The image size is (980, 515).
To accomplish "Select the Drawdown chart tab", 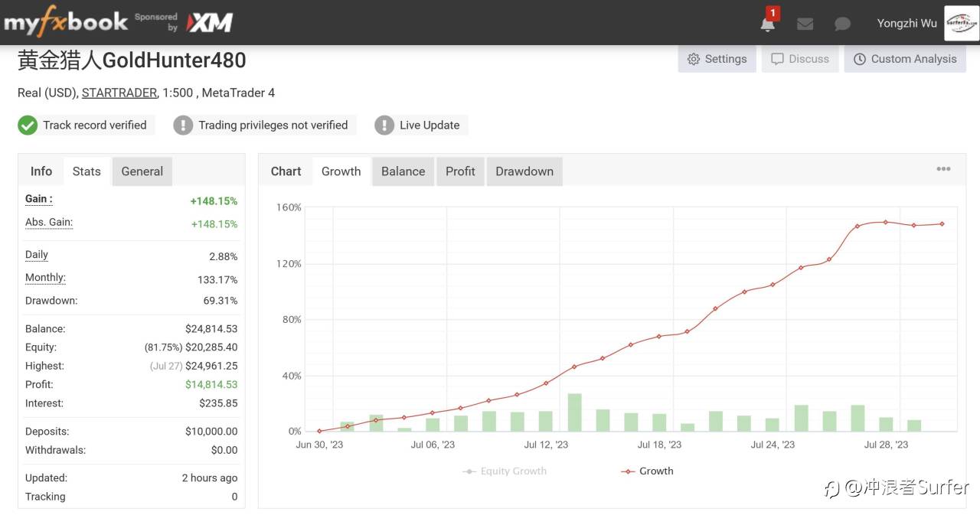I will point(524,171).
